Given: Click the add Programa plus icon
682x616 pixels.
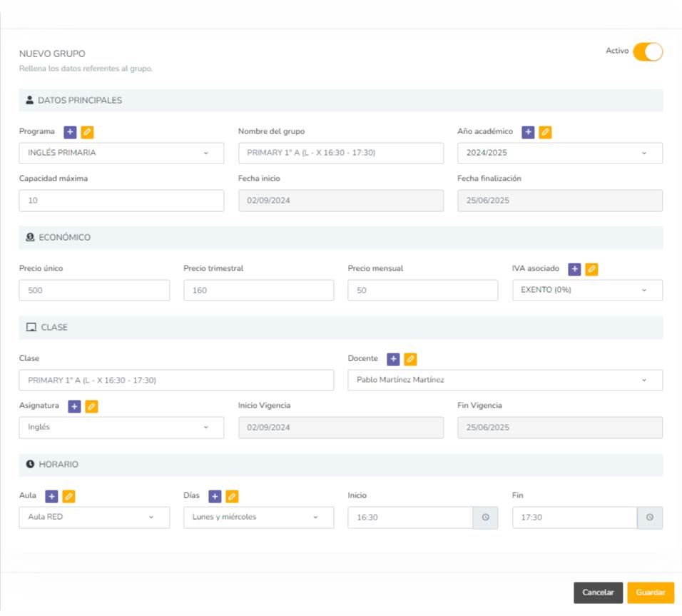Looking at the screenshot, I should pyautogui.click(x=70, y=132).
